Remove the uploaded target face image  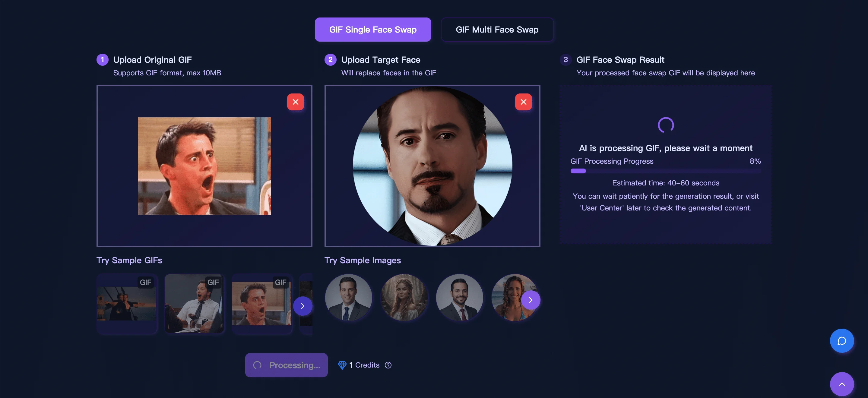523,102
